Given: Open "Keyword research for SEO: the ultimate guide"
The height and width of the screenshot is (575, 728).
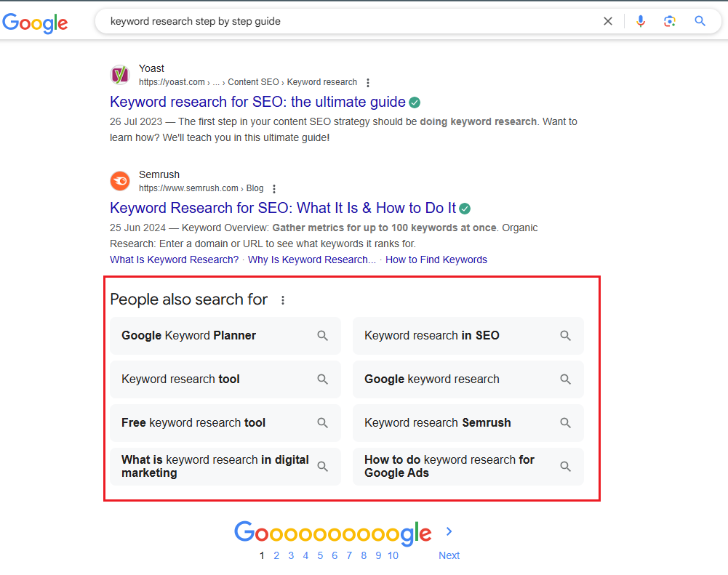Looking at the screenshot, I should click(257, 102).
